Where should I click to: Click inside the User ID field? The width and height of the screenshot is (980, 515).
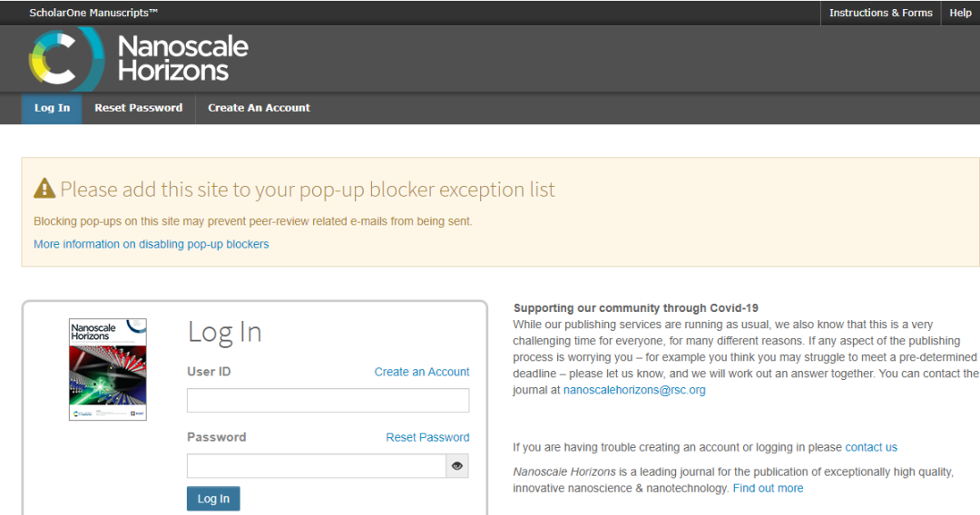tap(328, 401)
